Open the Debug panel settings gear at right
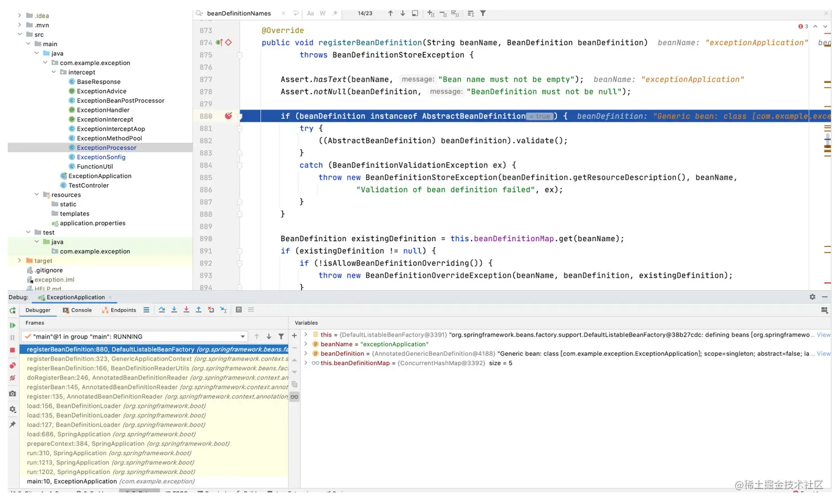The image size is (837, 504). (x=812, y=297)
